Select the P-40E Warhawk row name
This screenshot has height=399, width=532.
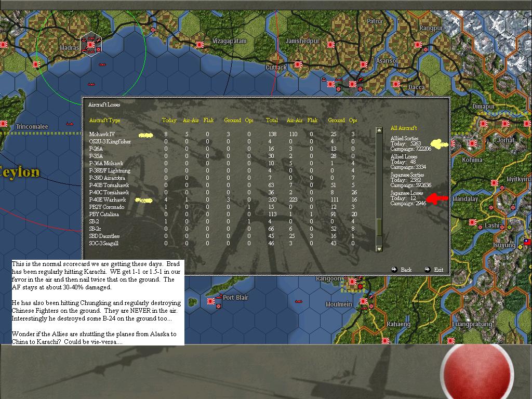(x=107, y=199)
